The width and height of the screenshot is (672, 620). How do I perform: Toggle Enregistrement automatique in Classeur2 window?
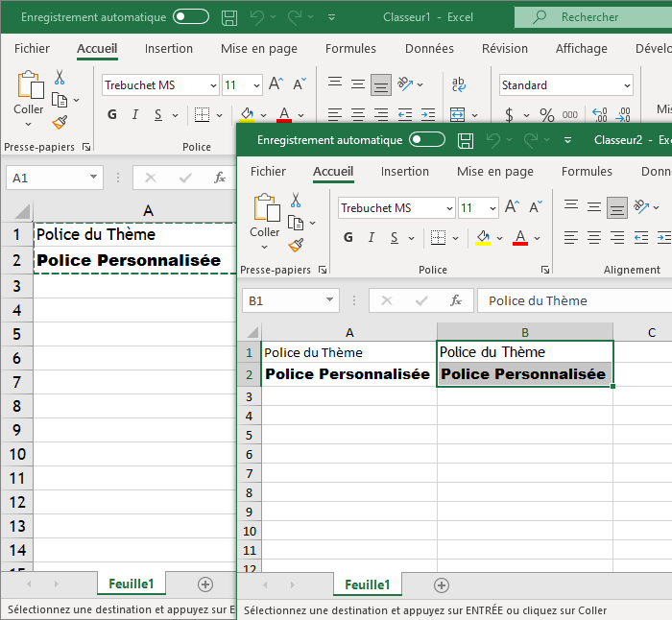[x=427, y=140]
